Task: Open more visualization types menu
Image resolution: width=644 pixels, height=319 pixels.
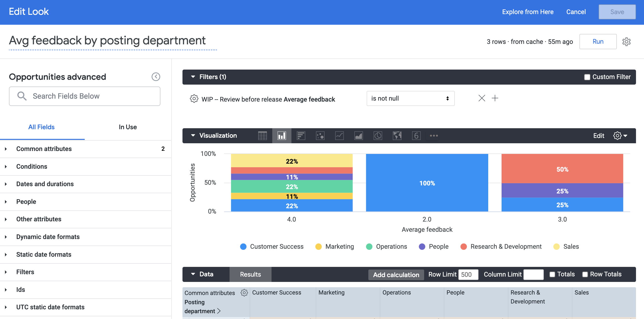Action: coord(434,136)
